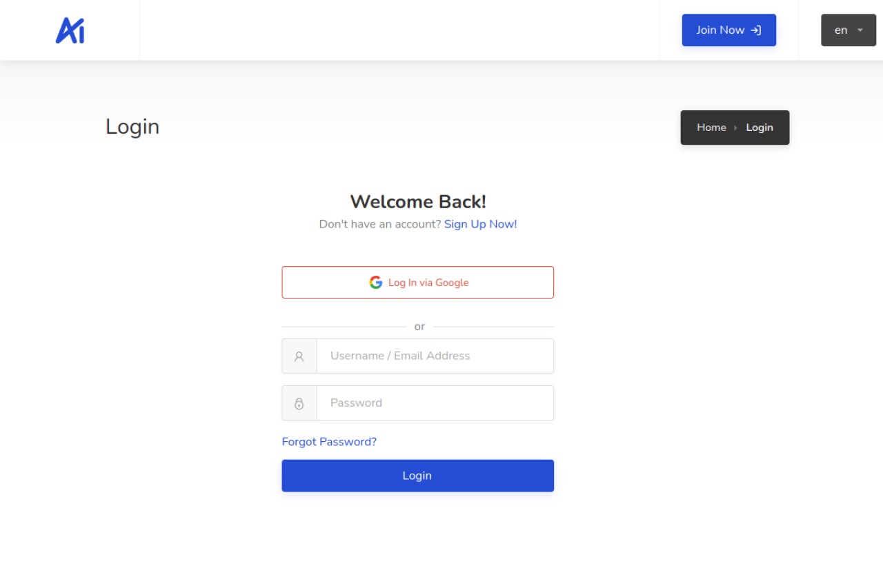883x588 pixels.
Task: Go to Home via the breadcrumb
Action: coord(711,128)
